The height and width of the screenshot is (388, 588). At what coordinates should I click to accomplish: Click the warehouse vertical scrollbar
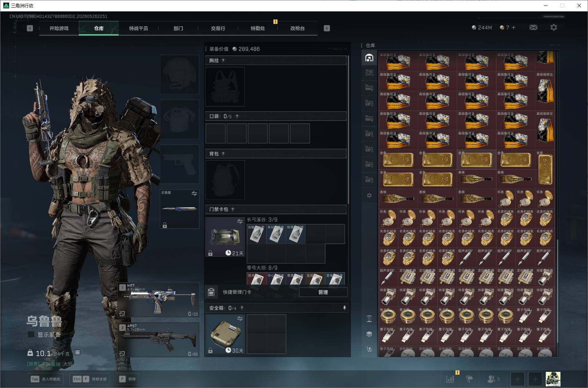(x=557, y=292)
